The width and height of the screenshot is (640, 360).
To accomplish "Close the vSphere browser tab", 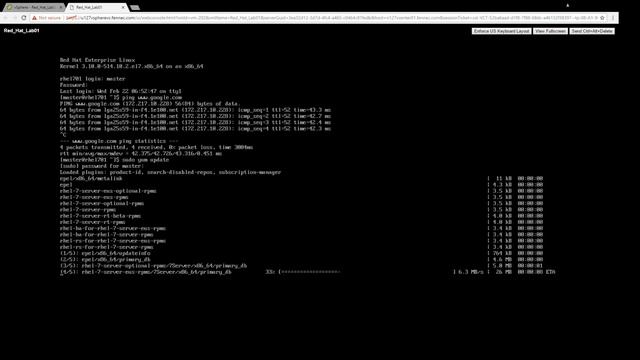I will point(61,7).
